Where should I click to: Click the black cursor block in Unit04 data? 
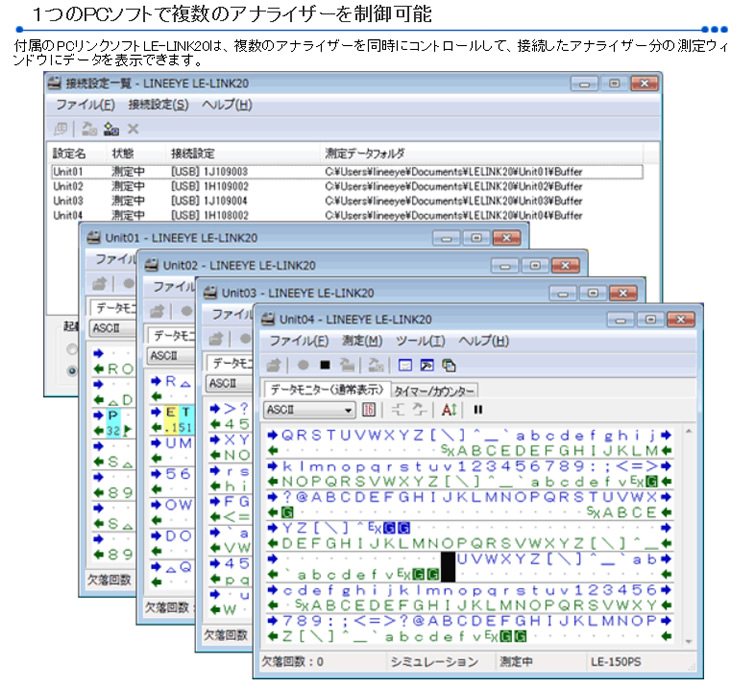pyautogui.click(x=448, y=567)
